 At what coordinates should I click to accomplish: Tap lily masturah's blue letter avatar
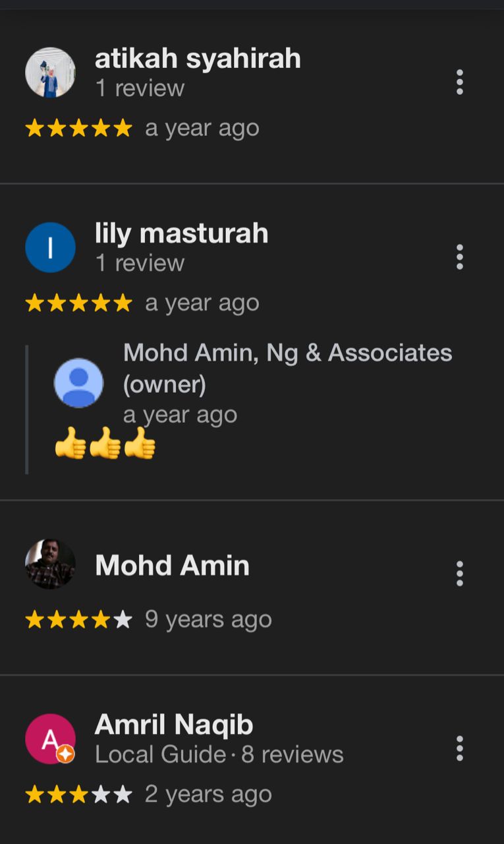(50, 247)
